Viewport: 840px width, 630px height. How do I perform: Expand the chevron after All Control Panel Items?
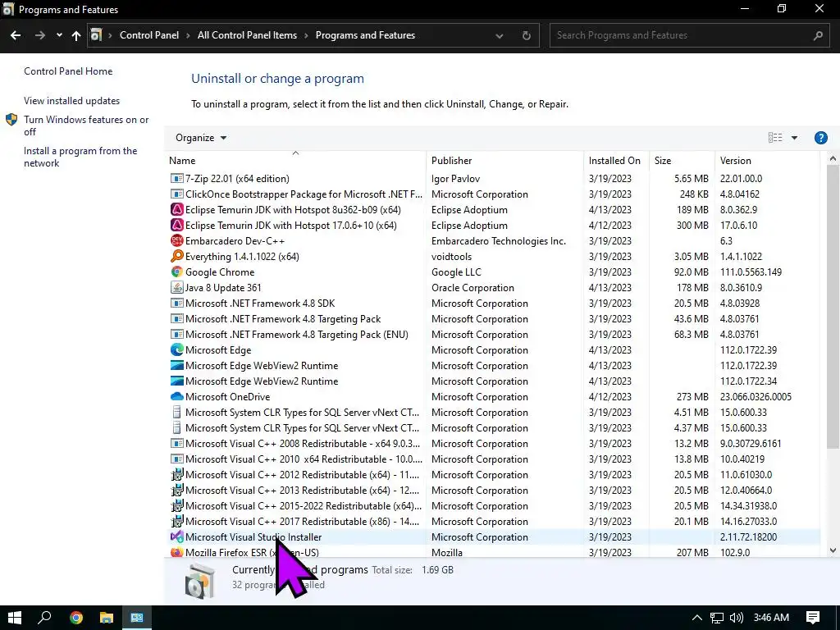(x=306, y=35)
